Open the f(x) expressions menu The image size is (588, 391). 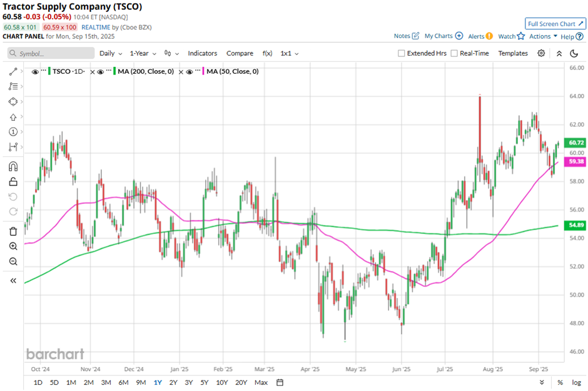click(x=267, y=53)
